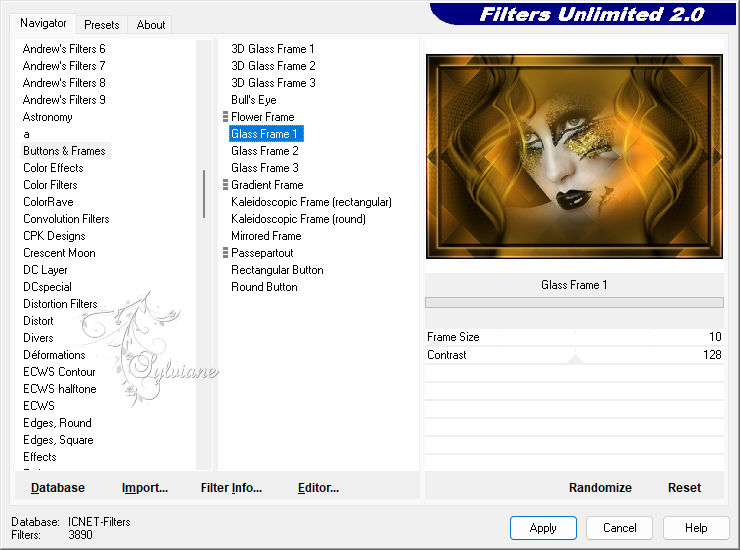
Task: Select Andrew's Filters 8 category
Action: 64,83
